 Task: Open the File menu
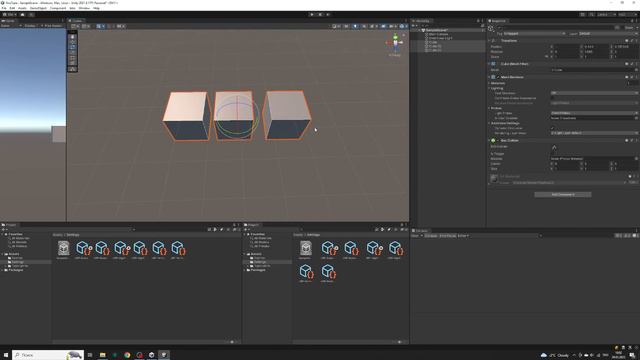click(4, 8)
